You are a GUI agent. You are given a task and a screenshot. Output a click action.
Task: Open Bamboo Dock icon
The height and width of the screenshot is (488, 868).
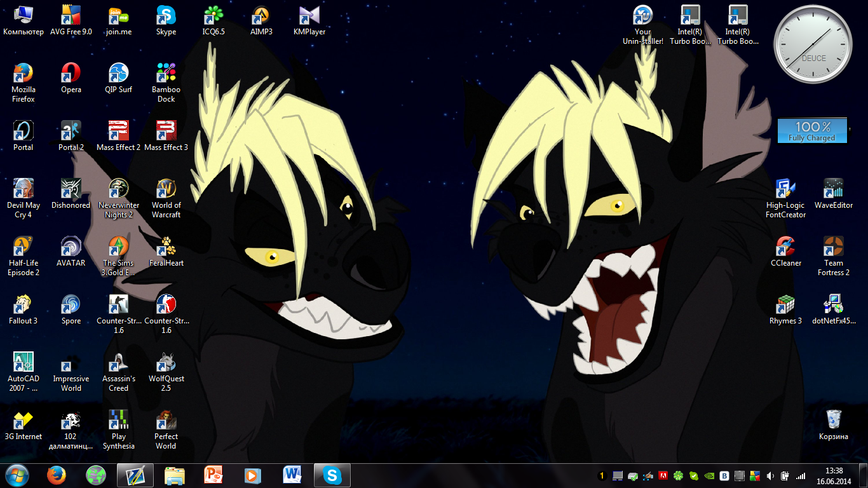(x=166, y=83)
